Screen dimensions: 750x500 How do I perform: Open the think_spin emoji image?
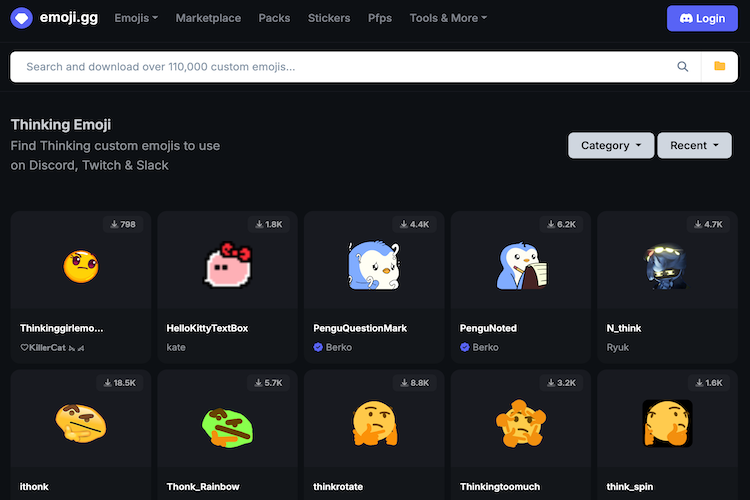pos(667,423)
